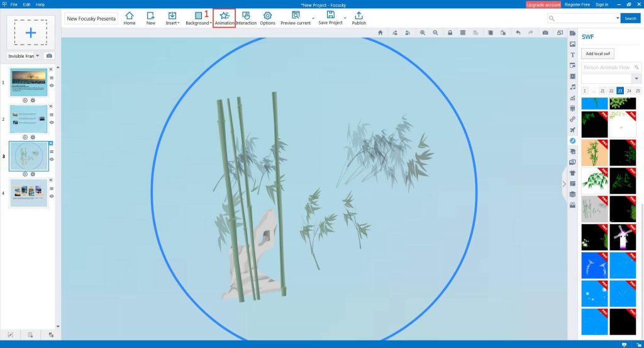Image resolution: width=644 pixels, height=348 pixels.
Task: Open the File menu
Action: [14, 4]
